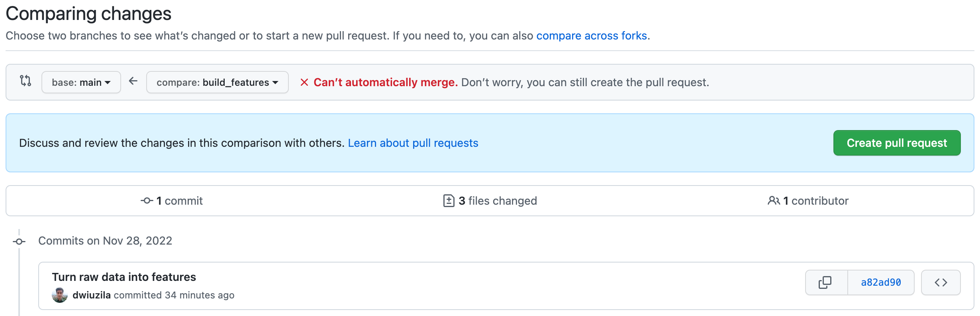Image resolution: width=980 pixels, height=316 pixels.
Task: Click the file diff icon
Action: (x=449, y=201)
